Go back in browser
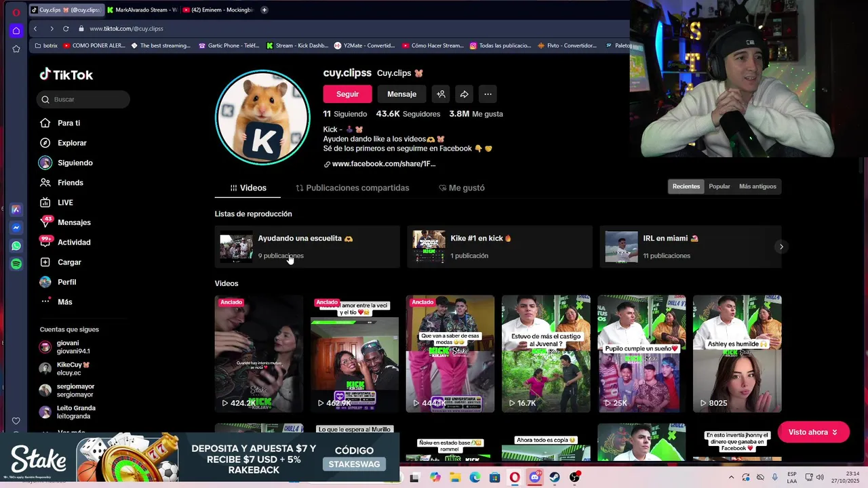Screen dimensions: 868x488 35,28
